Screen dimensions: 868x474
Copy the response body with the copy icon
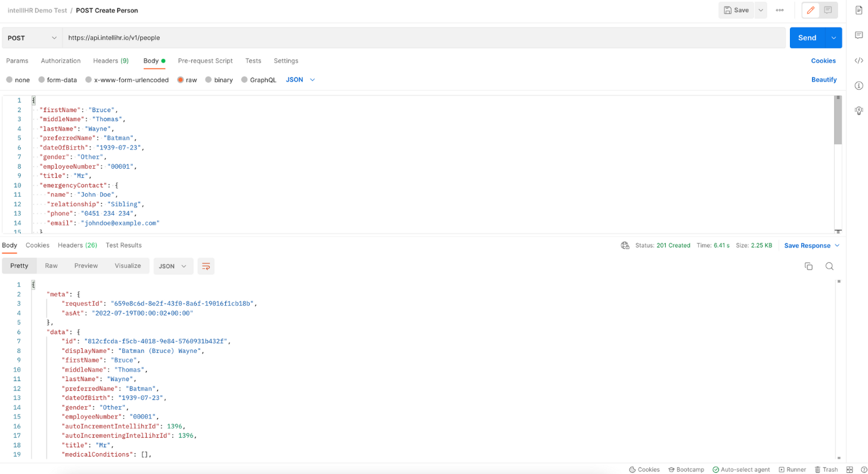(x=808, y=267)
